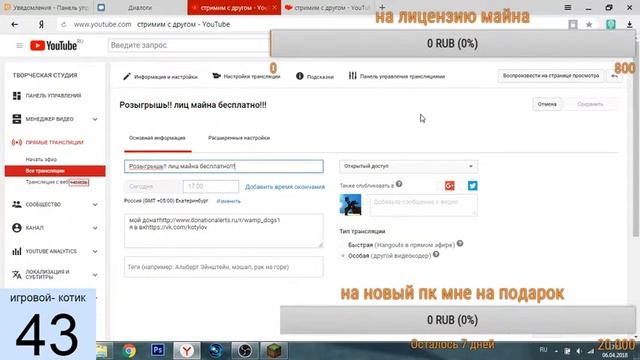Click the Изменить timezone link

point(229,201)
